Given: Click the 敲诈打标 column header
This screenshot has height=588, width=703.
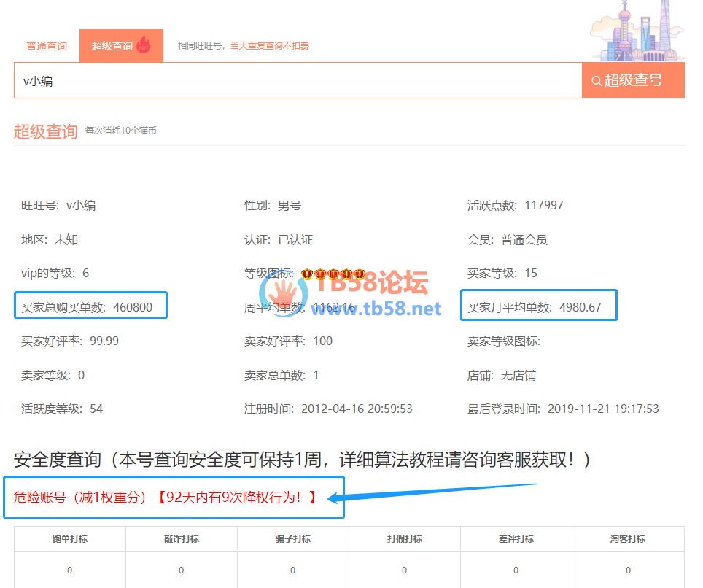Looking at the screenshot, I should click(182, 539).
